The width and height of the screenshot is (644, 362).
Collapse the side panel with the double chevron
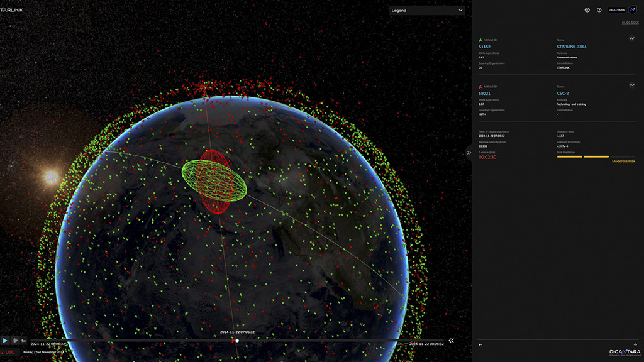(469, 153)
